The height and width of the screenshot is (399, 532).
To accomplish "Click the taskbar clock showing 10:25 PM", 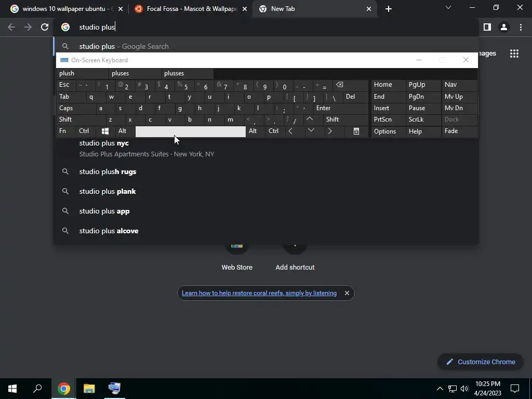I will coord(487,389).
